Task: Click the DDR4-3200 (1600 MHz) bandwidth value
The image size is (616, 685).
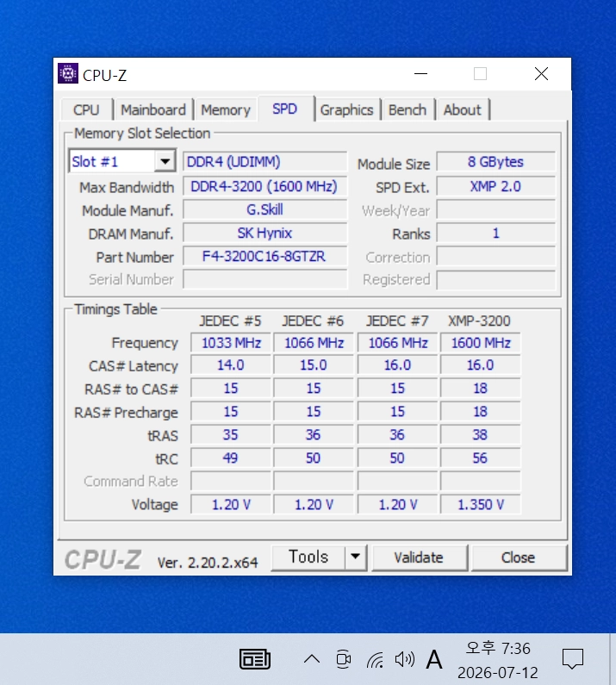Action: [x=264, y=186]
